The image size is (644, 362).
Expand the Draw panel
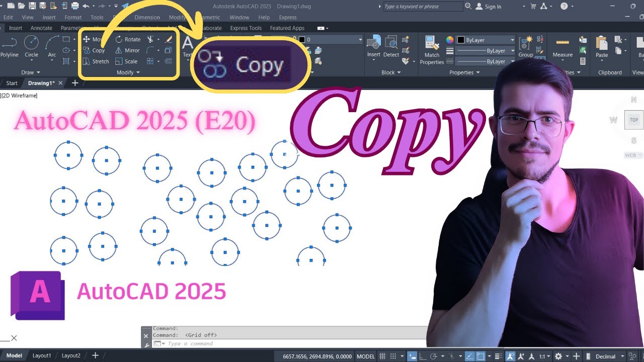pos(31,72)
